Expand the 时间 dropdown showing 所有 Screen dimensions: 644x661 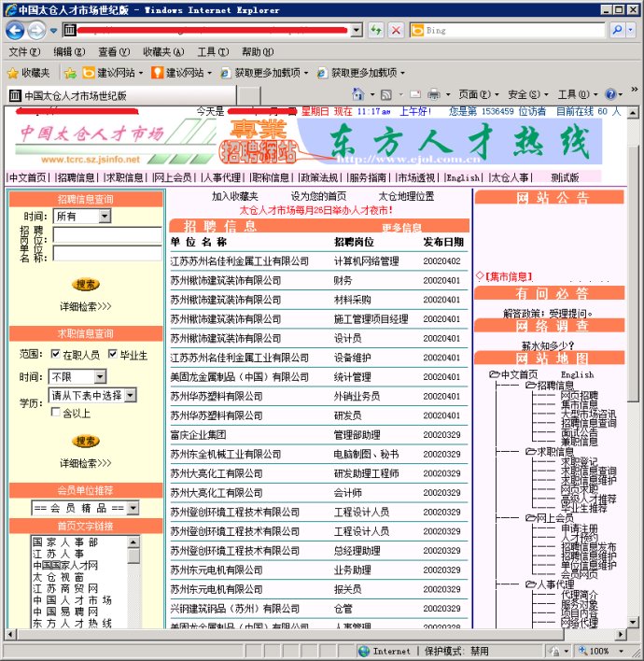(x=104, y=216)
